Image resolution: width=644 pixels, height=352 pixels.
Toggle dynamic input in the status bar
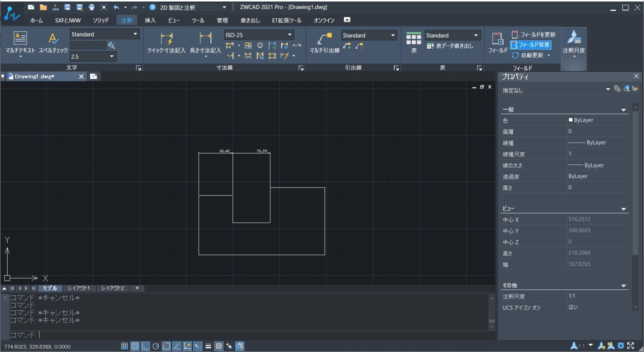[198, 346]
